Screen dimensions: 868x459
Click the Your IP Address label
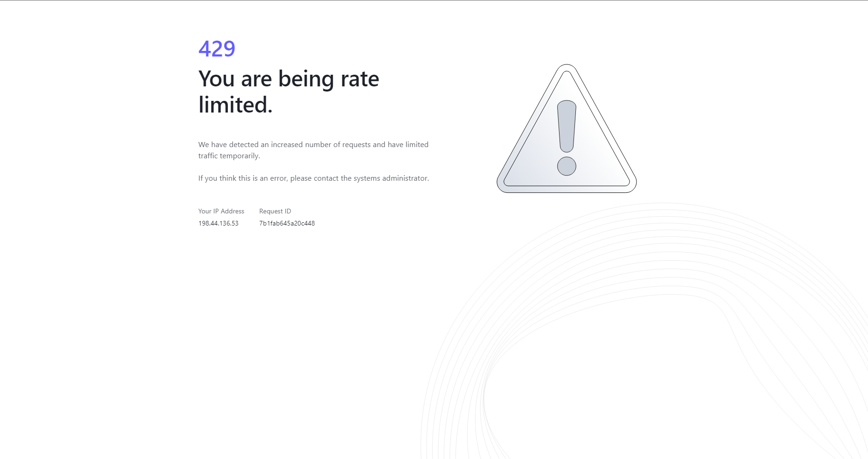(221, 211)
